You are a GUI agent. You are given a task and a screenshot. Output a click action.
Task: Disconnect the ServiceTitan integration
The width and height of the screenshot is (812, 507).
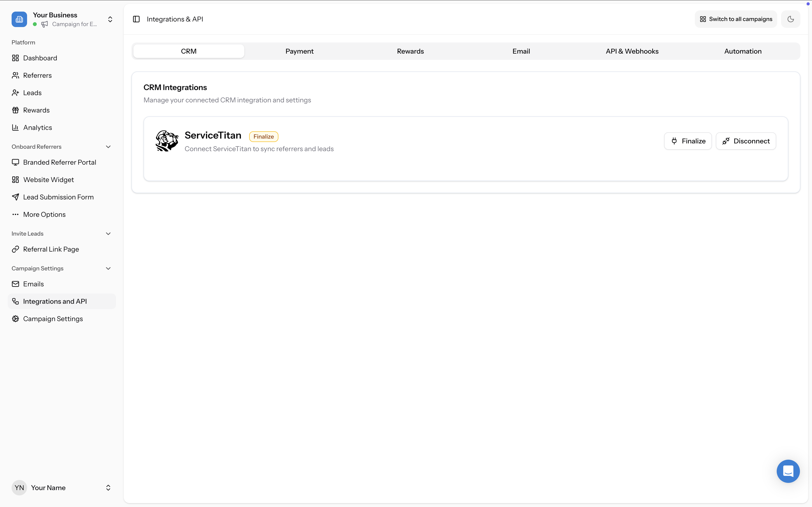pos(746,141)
